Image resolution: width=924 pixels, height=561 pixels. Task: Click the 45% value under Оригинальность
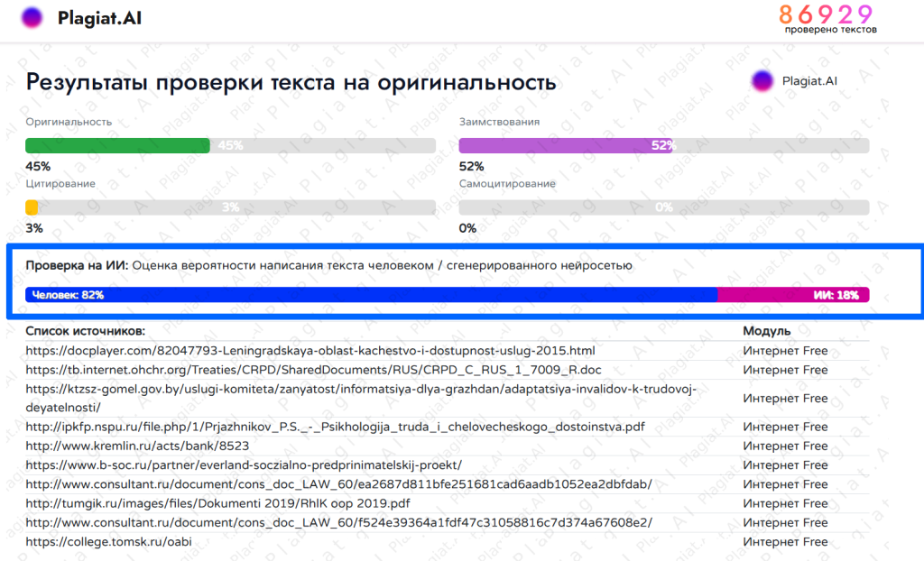tap(38, 166)
